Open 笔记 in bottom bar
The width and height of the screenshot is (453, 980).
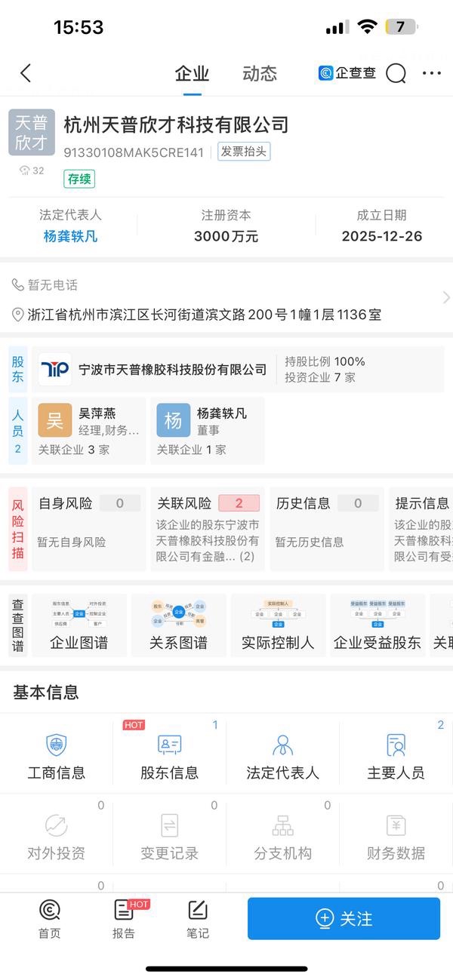click(198, 919)
